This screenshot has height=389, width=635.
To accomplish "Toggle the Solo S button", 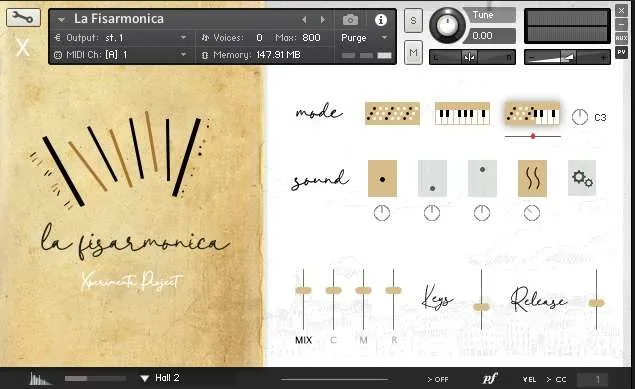I will pos(413,20).
